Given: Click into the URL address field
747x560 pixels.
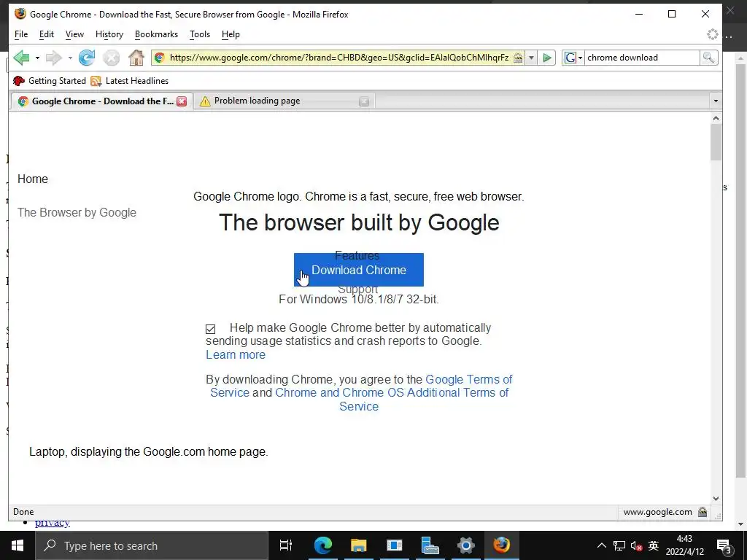Looking at the screenshot, I should pos(338,58).
